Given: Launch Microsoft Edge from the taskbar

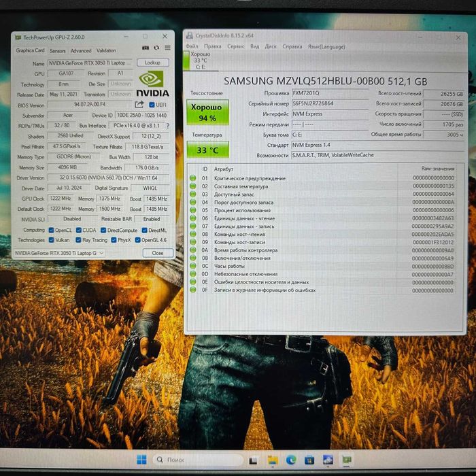Looking at the screenshot, I should pyautogui.click(x=291, y=460).
